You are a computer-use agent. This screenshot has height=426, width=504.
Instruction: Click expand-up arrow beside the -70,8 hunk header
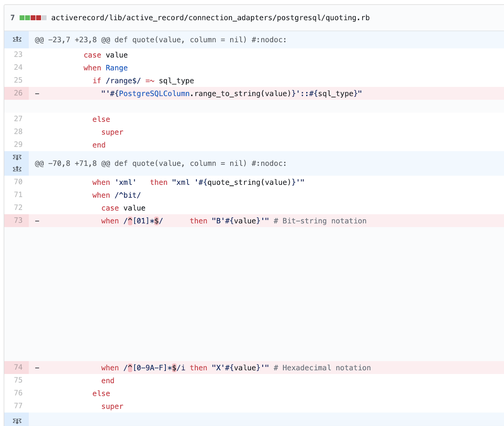[17, 169]
